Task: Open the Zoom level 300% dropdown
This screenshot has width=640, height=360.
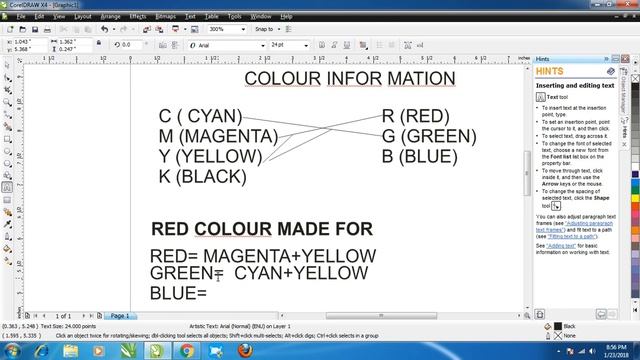Action: [243, 29]
